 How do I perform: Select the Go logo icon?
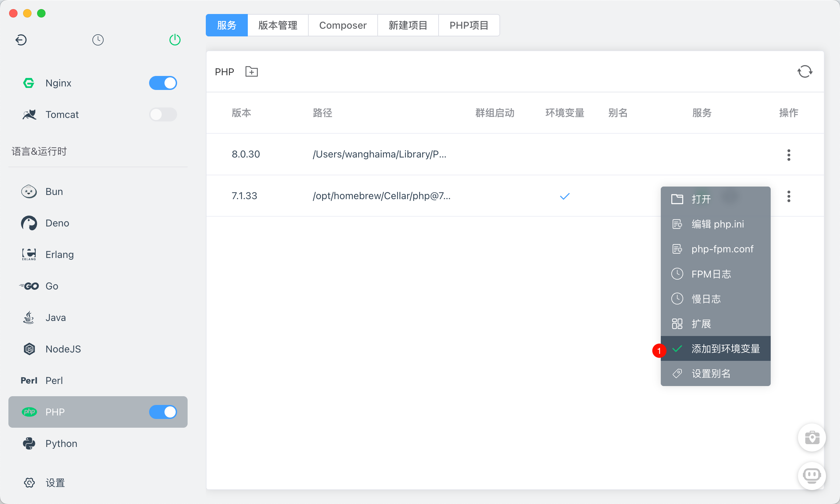[x=29, y=286]
